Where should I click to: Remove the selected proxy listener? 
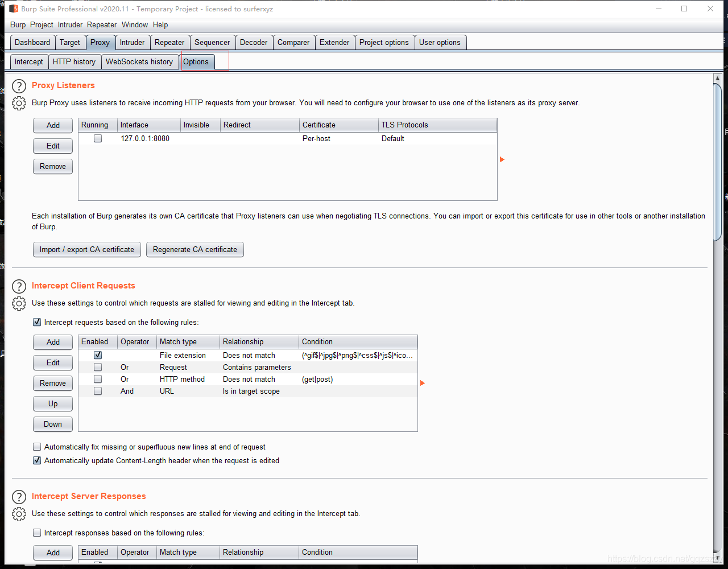click(x=53, y=166)
